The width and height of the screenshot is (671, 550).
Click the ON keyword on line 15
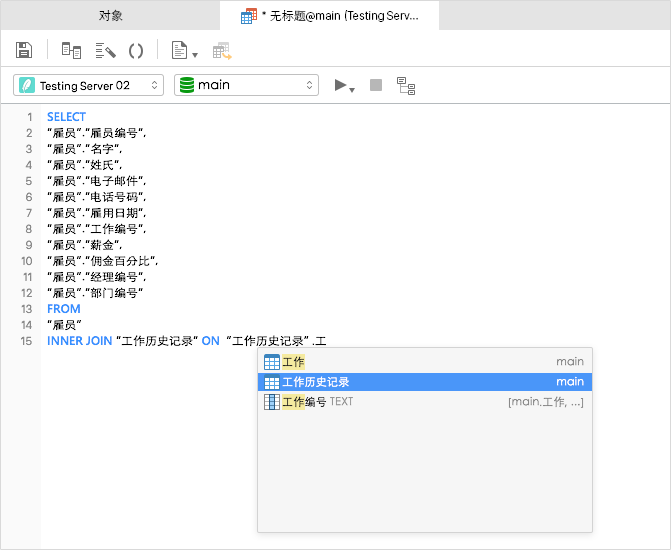[211, 341]
